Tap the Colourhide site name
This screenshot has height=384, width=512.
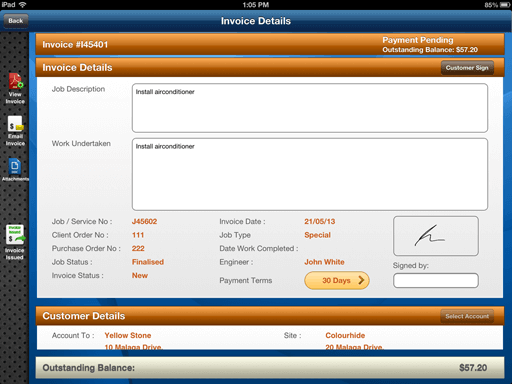345,335
